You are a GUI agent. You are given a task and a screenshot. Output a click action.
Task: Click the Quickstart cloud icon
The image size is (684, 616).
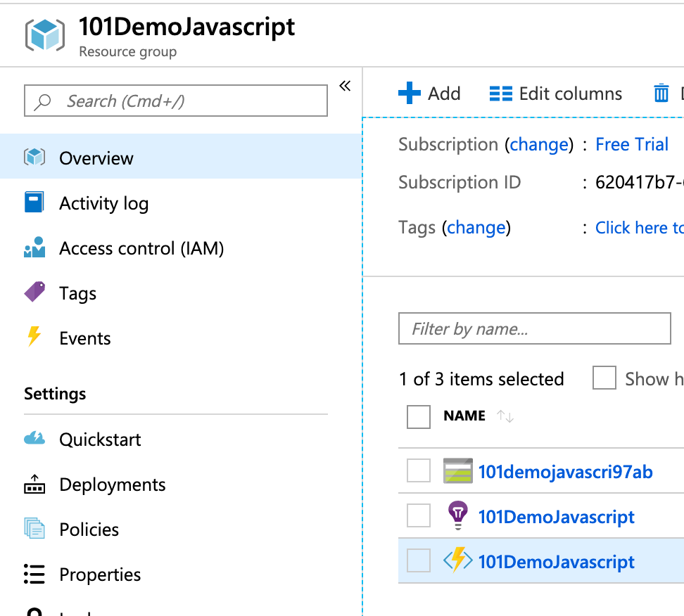[34, 437]
